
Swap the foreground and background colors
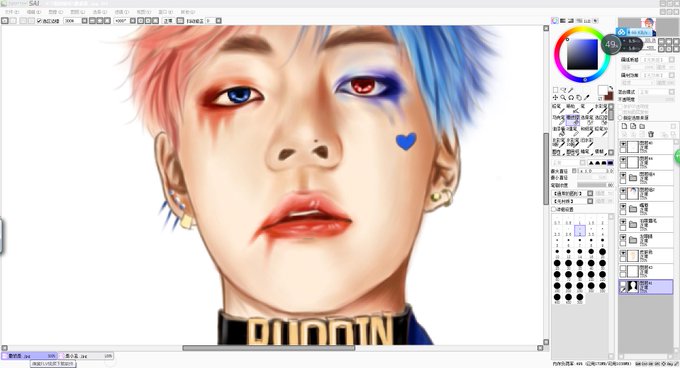(611, 88)
